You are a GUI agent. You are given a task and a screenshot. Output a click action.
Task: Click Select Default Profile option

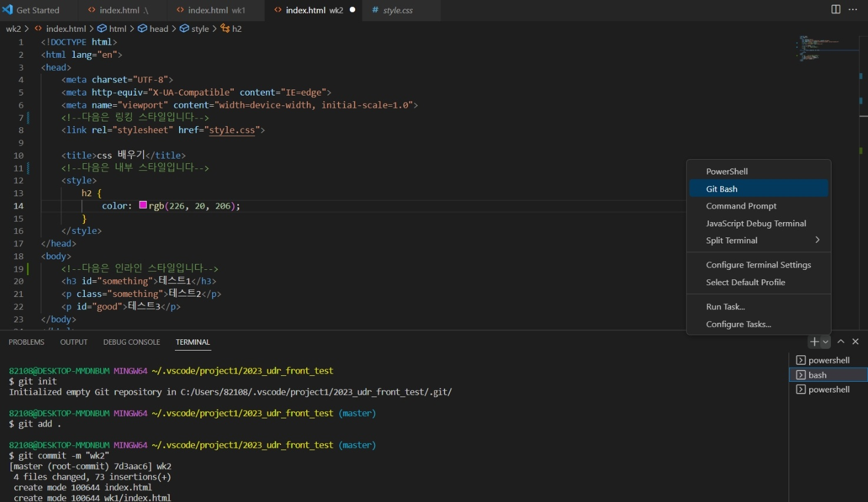coord(758,282)
